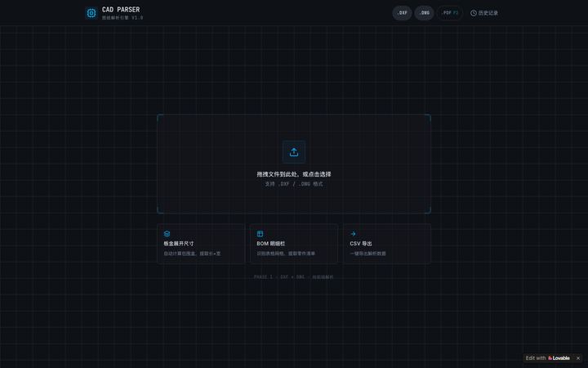Viewport: 588px width, 368px height.
Task: Click the clock icon beside 历史记录
Action: tap(474, 13)
